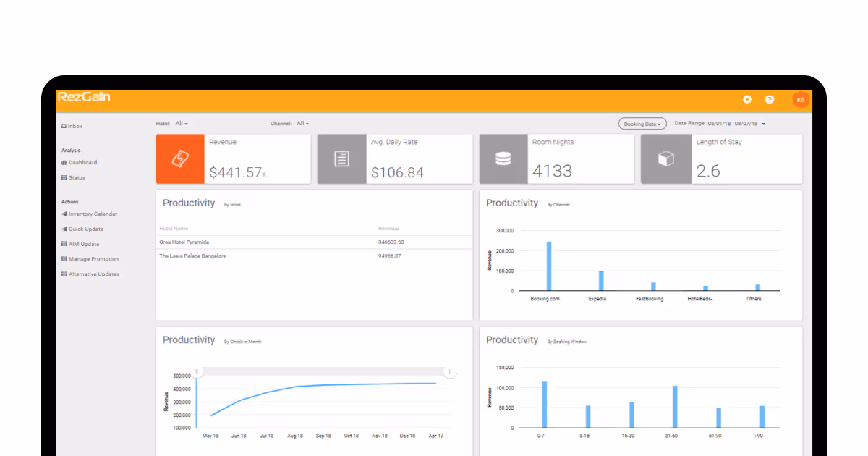The width and height of the screenshot is (868, 456).
Task: Click the Dashboard icon in sidebar
Action: click(64, 163)
